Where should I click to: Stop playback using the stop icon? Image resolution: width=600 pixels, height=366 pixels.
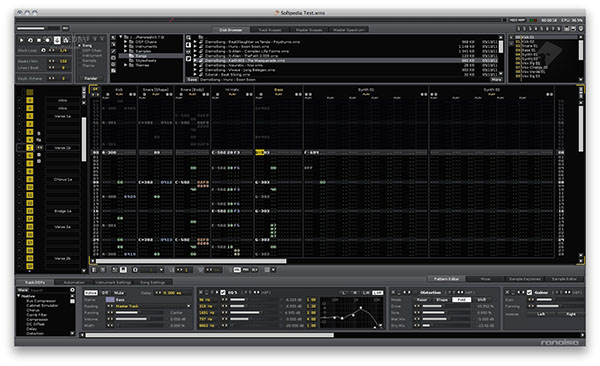pyautogui.click(x=39, y=40)
